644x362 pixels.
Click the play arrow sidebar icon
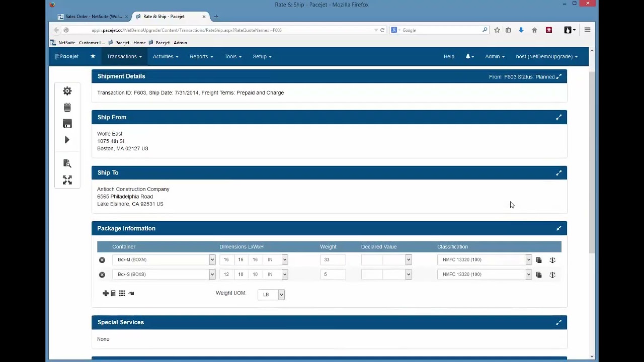67,140
